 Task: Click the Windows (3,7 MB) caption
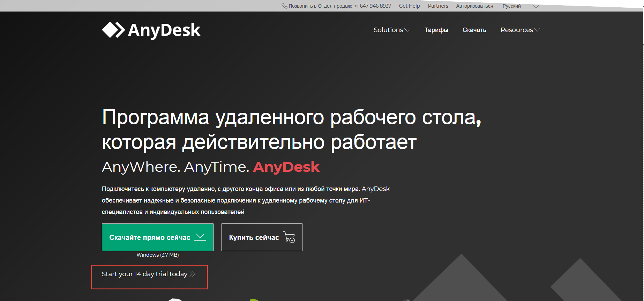coord(158,255)
